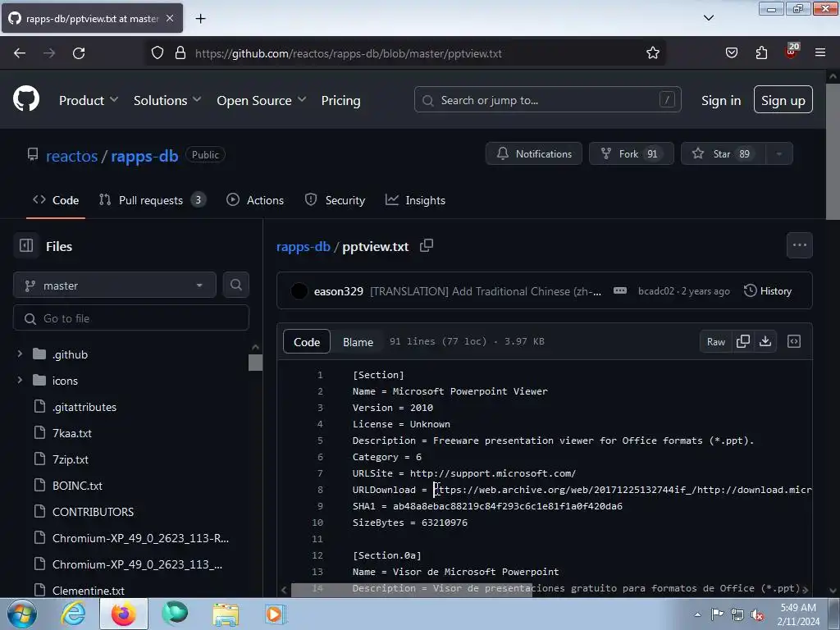Collapse the Files tree side panel icon
The height and width of the screenshot is (630, 840).
pyautogui.click(x=26, y=245)
